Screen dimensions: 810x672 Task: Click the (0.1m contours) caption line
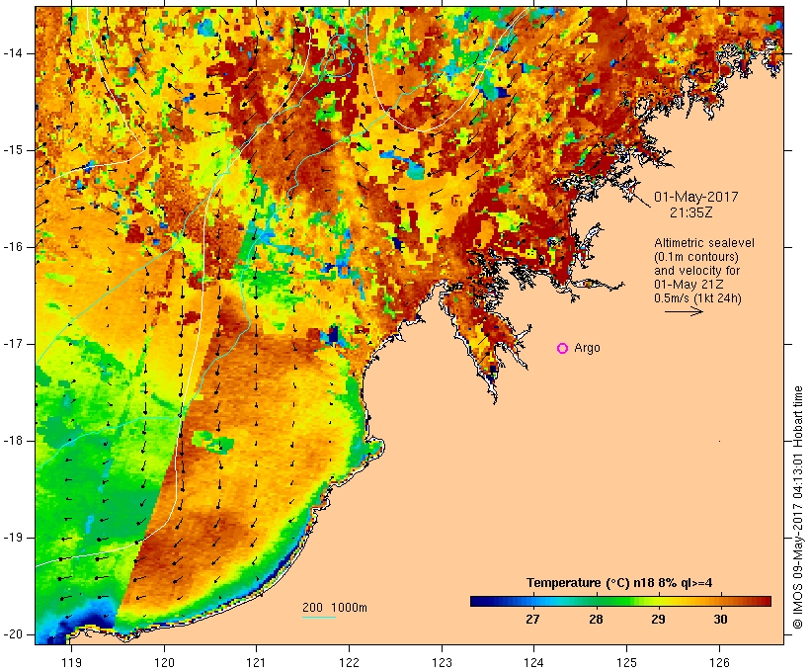pyautogui.click(x=696, y=257)
